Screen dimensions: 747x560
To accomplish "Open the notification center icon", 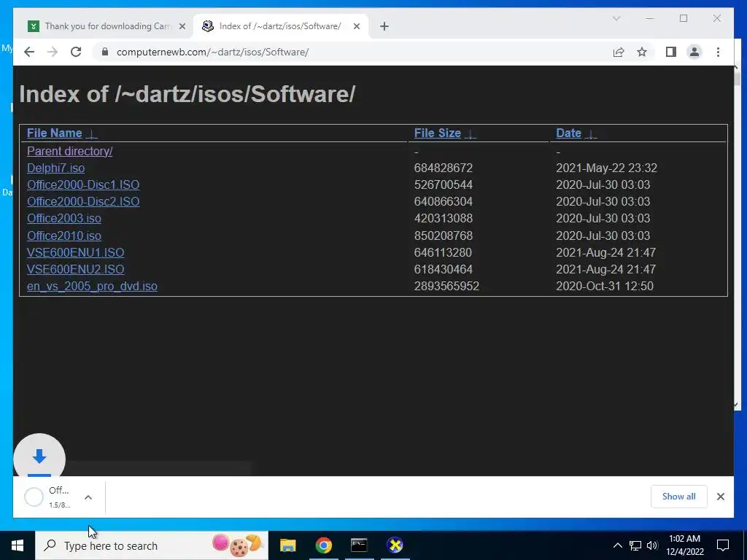I will coord(723,545).
